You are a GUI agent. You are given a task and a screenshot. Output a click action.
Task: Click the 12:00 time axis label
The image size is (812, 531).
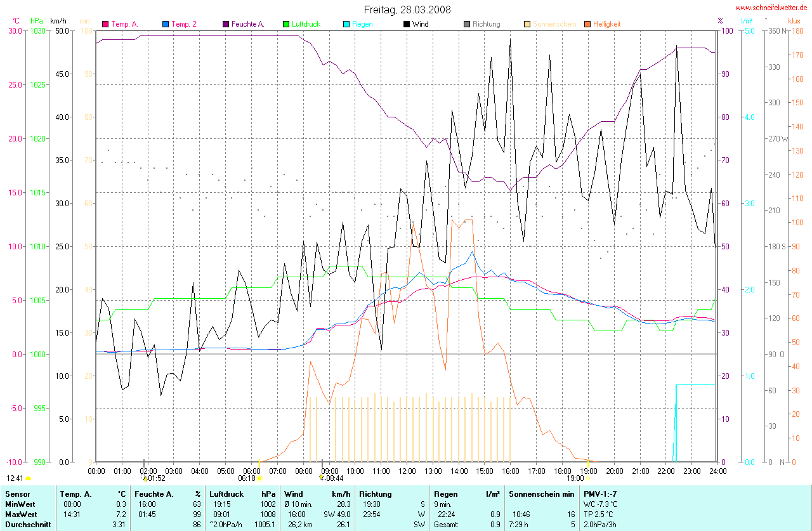(407, 471)
